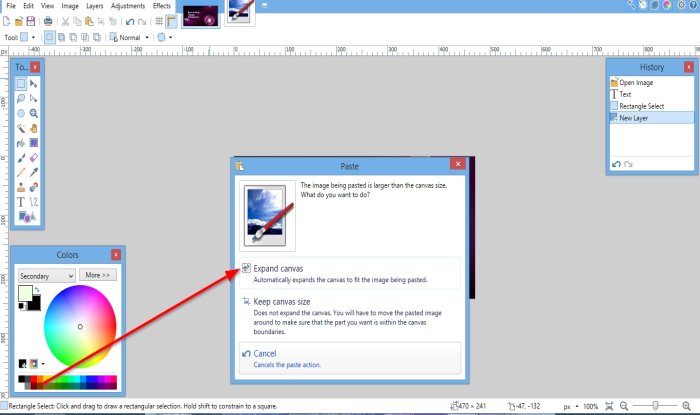Toggle the Tools window icon at top right
This screenshot has height=415, width=700.
click(631, 5)
